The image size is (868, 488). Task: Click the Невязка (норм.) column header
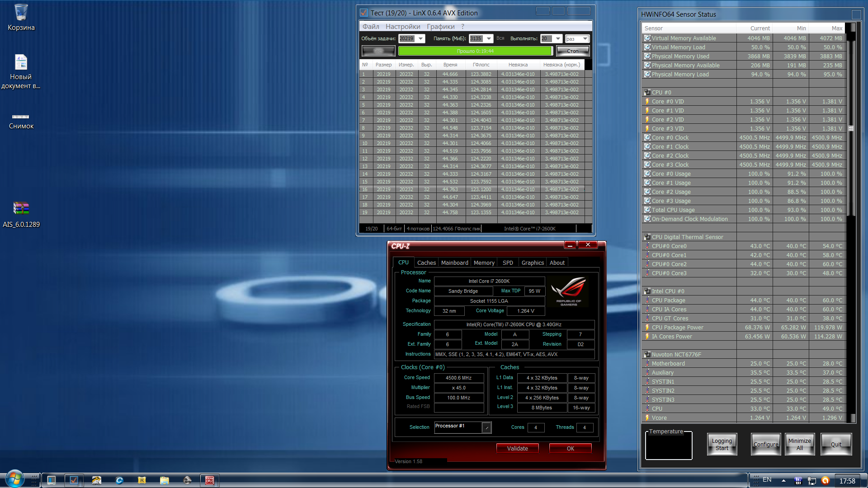[x=561, y=65]
